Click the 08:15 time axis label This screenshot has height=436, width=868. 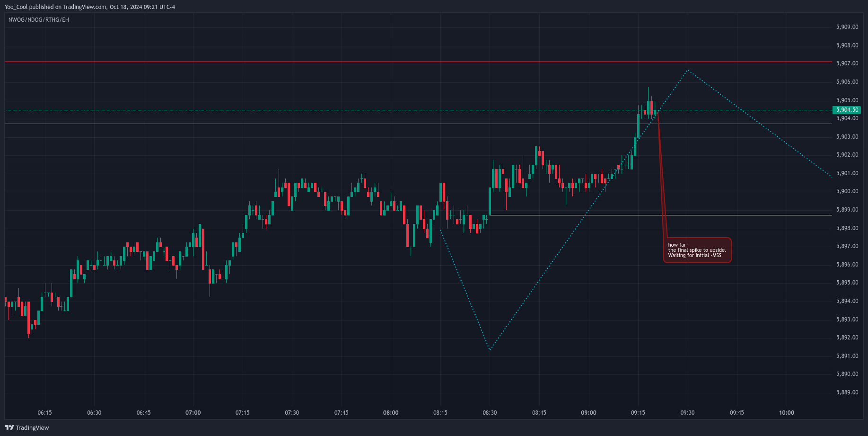[440, 413]
